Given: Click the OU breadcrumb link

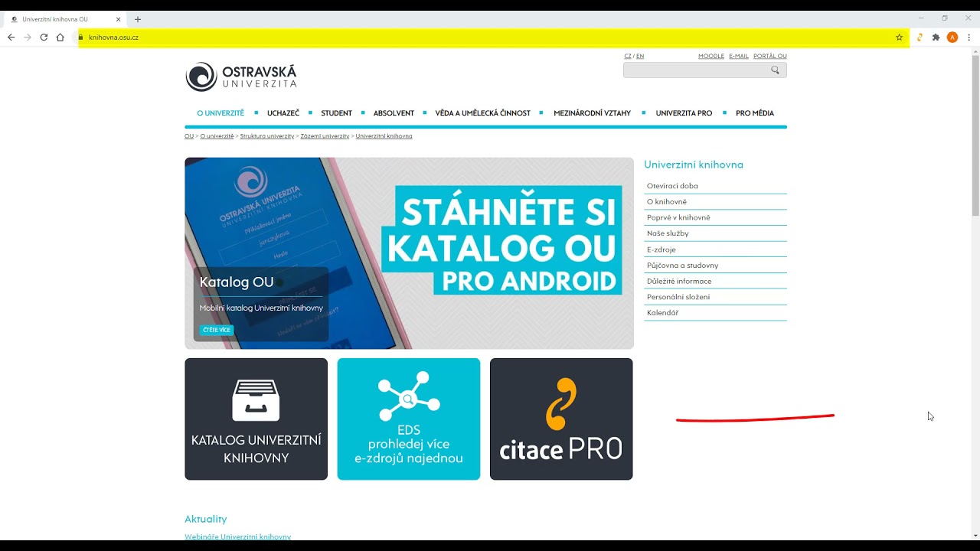Looking at the screenshot, I should (x=189, y=136).
